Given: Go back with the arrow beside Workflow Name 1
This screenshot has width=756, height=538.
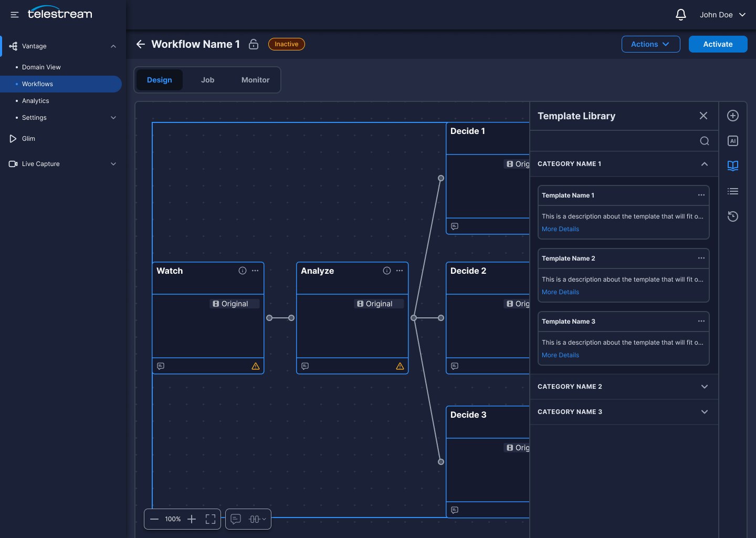Looking at the screenshot, I should click(140, 44).
